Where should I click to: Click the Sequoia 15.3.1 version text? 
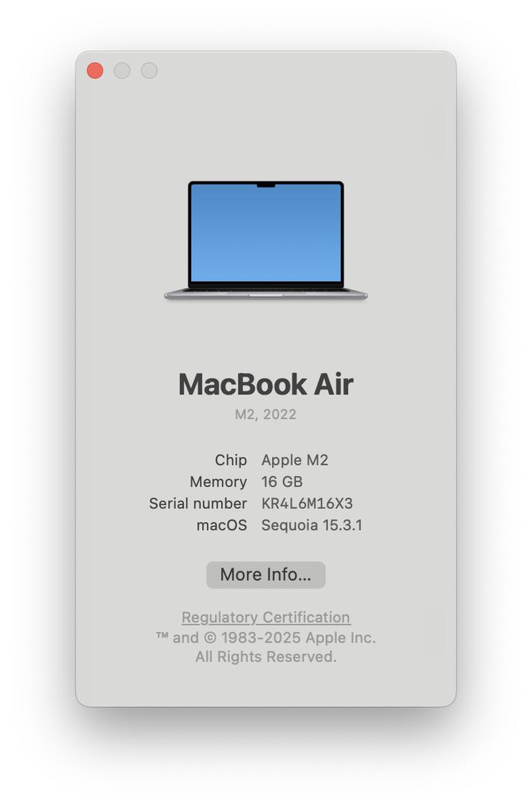point(312,525)
